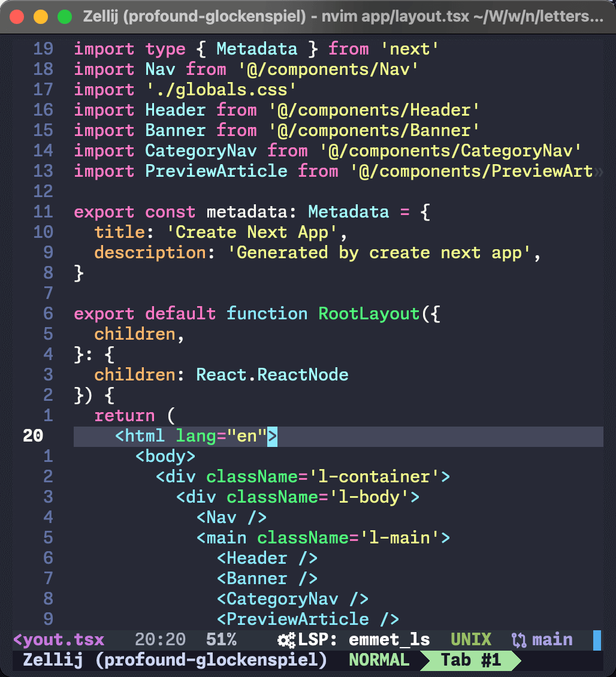616x677 pixels.
Task: Click the UNIX file format indicator
Action: [470, 640]
